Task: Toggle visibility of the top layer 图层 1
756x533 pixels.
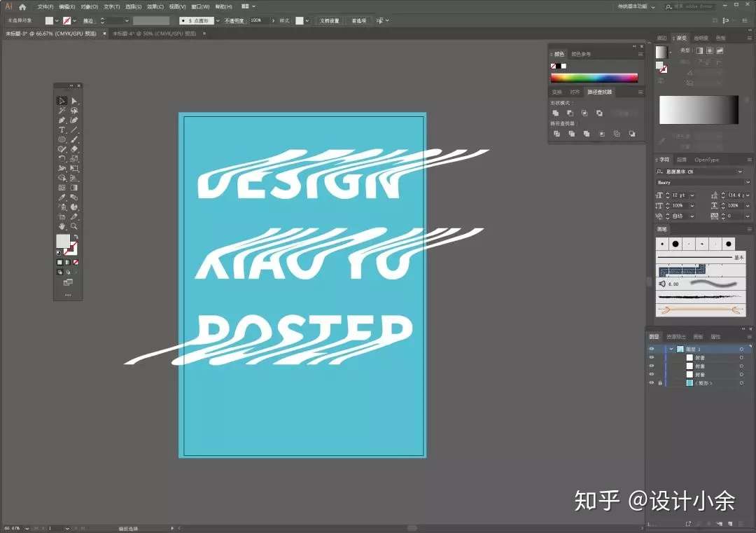Action: tap(651, 349)
